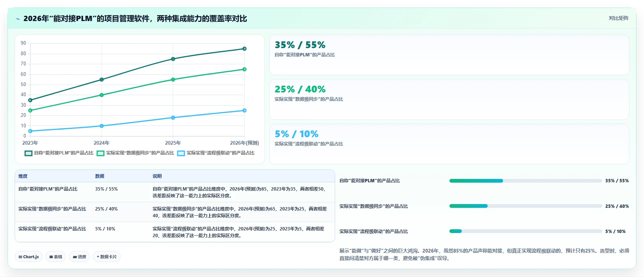Screen dimensions: 644x277
Task: Click the 2026年(预测) x-axis label
Action: pos(244,143)
